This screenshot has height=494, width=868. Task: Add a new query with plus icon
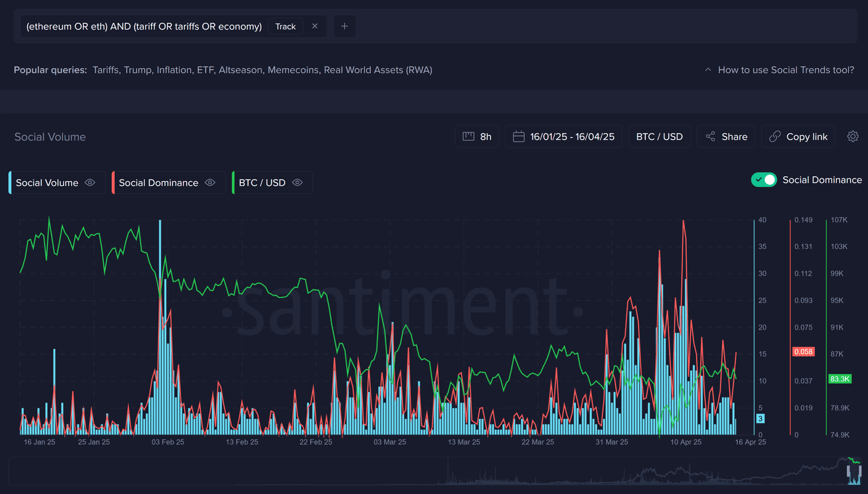tap(344, 27)
